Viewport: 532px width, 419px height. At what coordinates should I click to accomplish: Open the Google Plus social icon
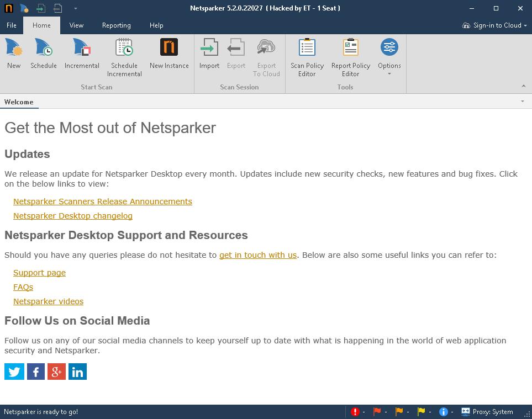point(56,372)
